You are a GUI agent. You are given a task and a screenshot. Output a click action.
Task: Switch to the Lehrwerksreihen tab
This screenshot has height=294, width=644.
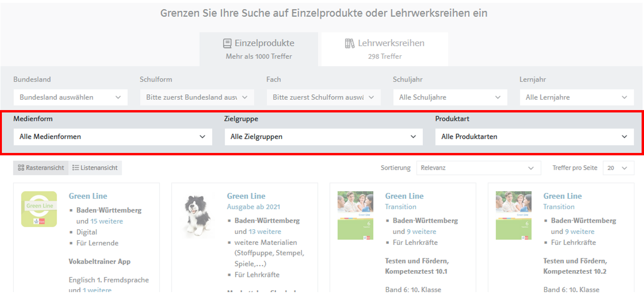(x=385, y=49)
